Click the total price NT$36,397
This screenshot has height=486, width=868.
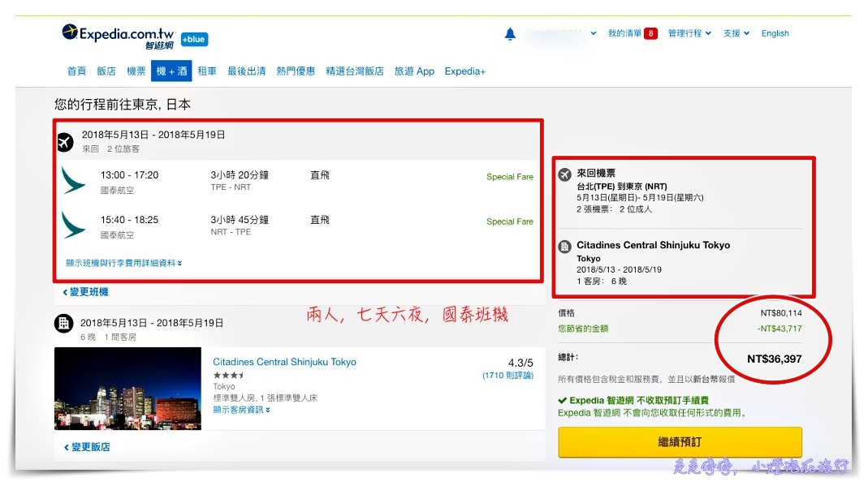tap(775, 359)
